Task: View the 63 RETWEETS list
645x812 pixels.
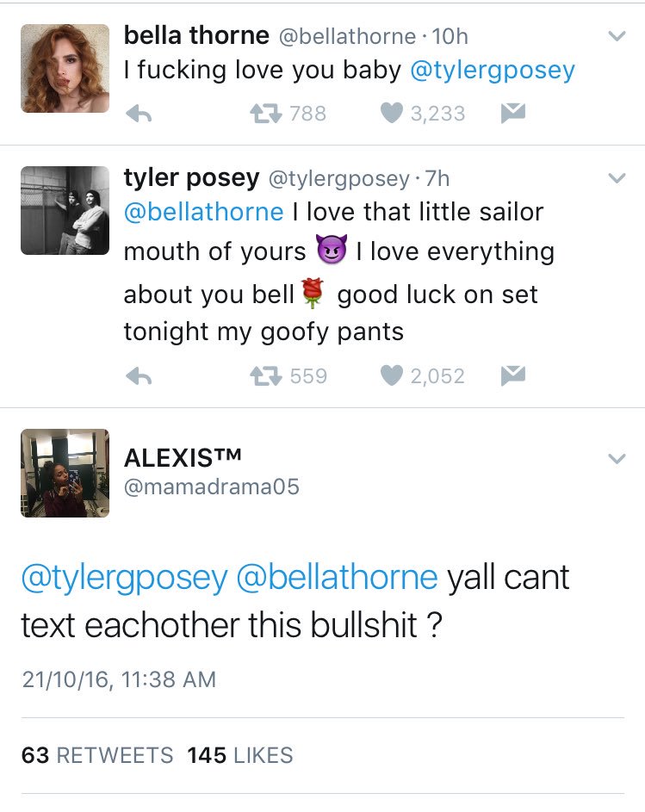Action: pyautogui.click(x=97, y=755)
